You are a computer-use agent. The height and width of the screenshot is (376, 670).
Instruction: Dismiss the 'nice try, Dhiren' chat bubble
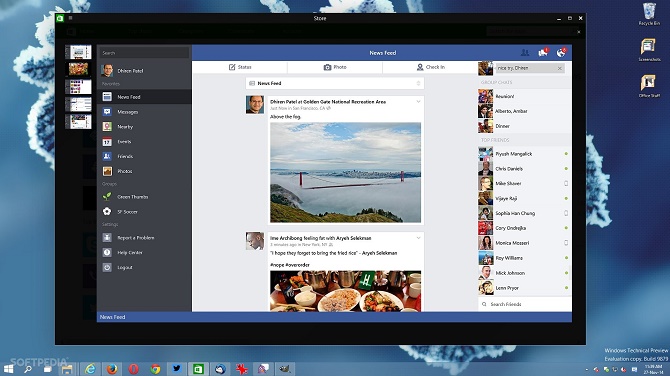[560, 68]
